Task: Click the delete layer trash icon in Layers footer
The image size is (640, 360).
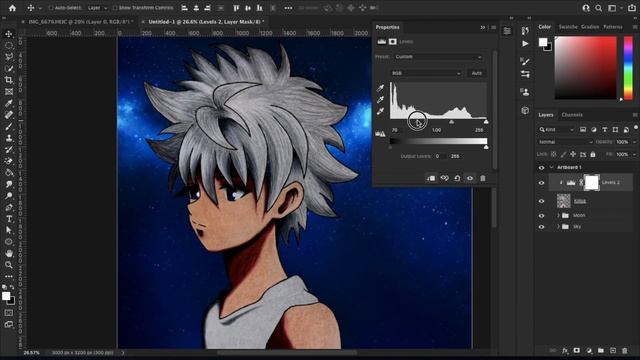Action: click(624, 350)
